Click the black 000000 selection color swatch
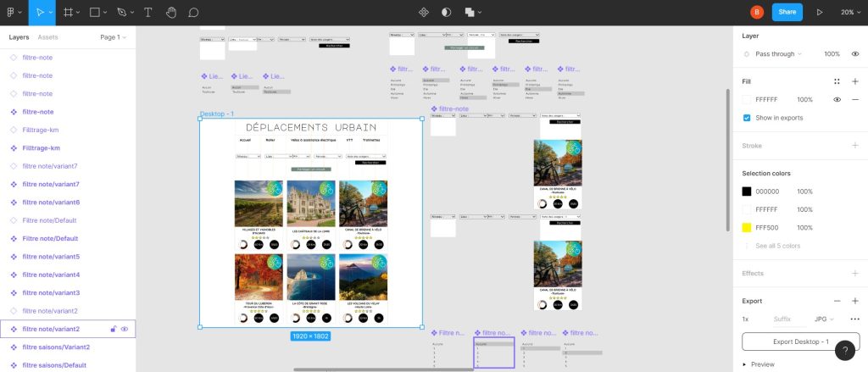868x372 pixels. (747, 192)
